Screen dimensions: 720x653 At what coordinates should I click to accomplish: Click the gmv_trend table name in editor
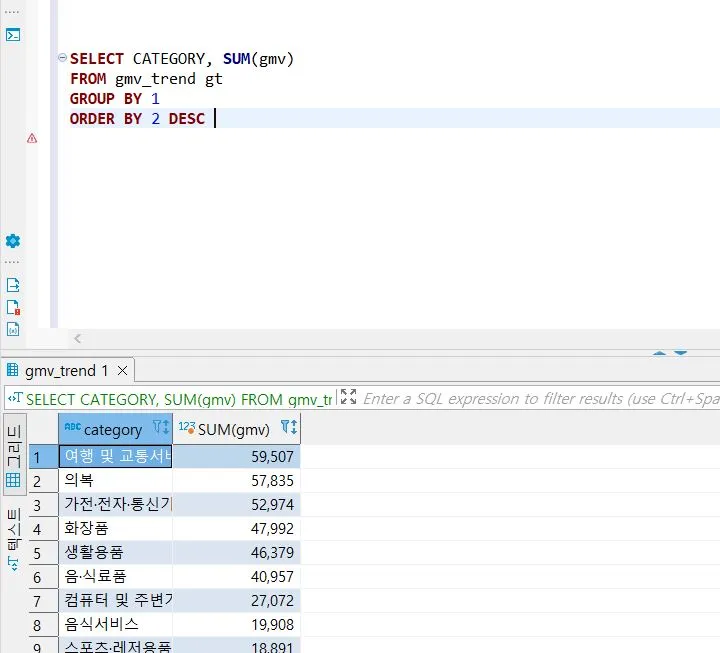pos(155,79)
